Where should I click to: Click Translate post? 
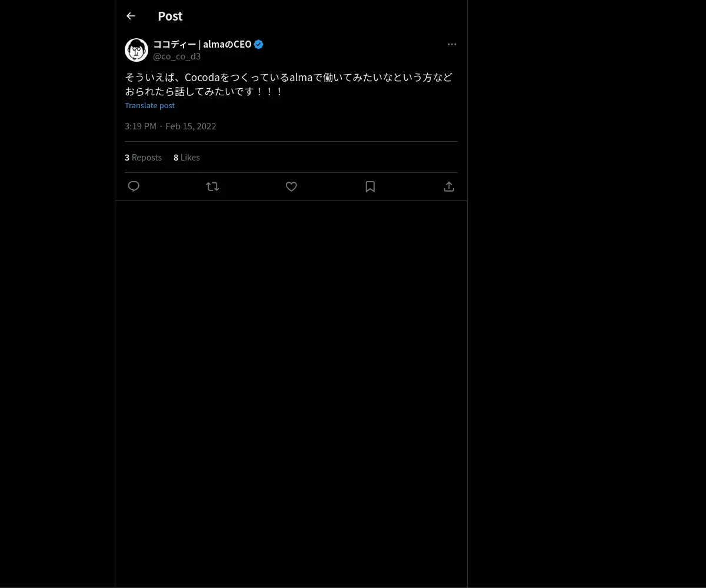click(x=149, y=105)
